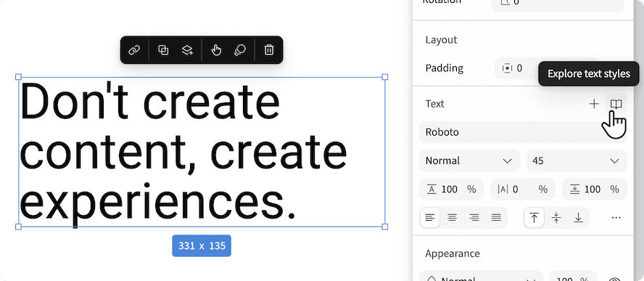Edit the text scale 100% field

point(451,190)
